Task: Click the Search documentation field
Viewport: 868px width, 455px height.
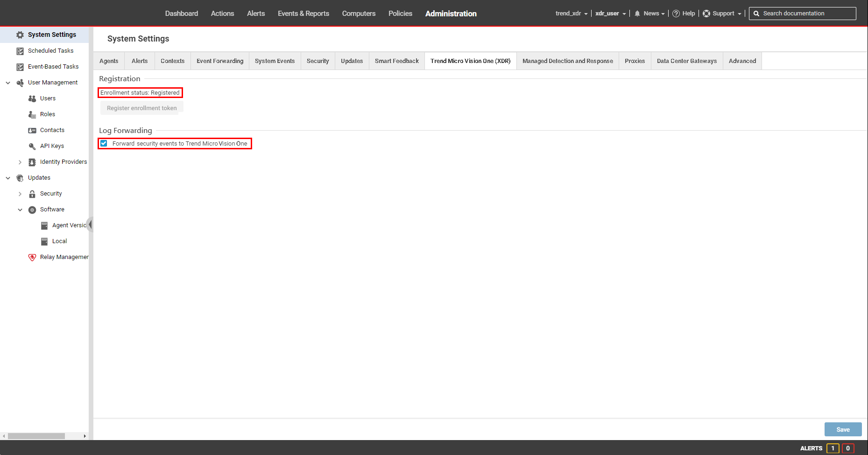Action: 802,13
